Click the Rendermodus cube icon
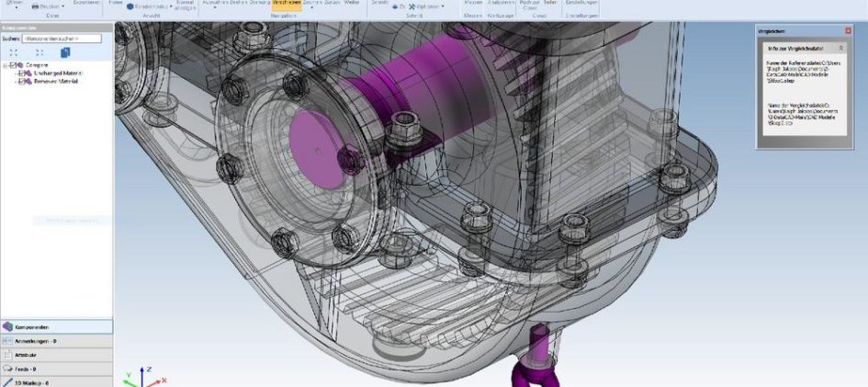The image size is (868, 387). [130, 6]
